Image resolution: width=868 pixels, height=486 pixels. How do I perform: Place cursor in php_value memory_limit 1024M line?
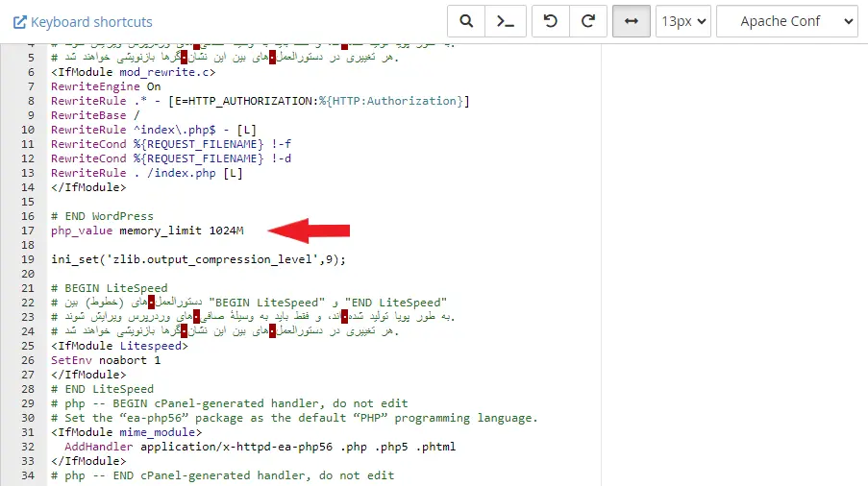click(x=147, y=231)
